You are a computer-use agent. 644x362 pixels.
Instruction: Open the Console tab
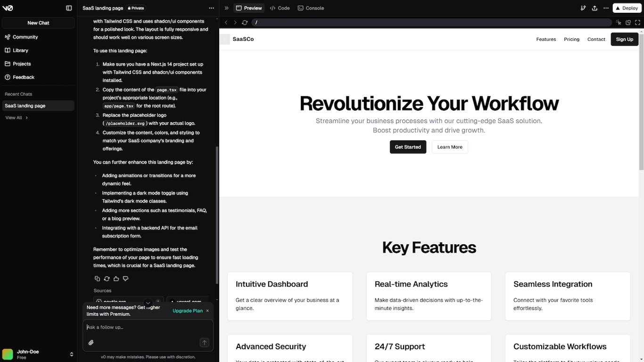(311, 8)
